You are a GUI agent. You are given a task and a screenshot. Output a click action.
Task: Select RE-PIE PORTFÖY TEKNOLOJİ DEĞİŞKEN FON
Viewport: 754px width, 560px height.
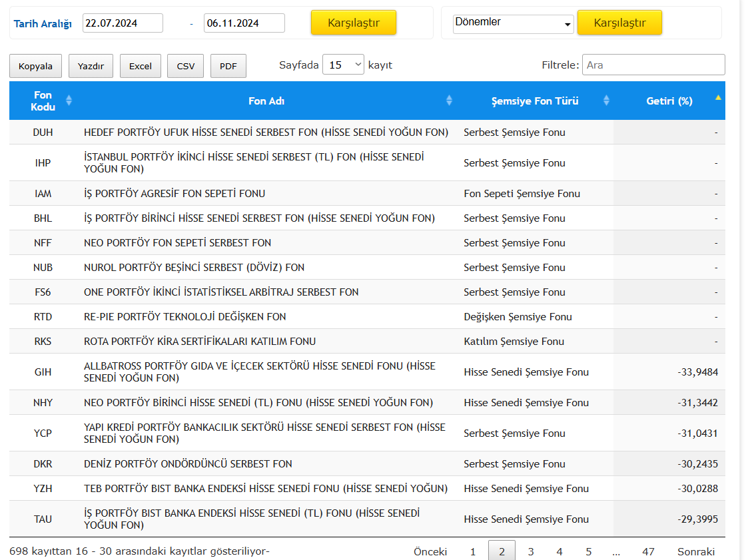(185, 317)
